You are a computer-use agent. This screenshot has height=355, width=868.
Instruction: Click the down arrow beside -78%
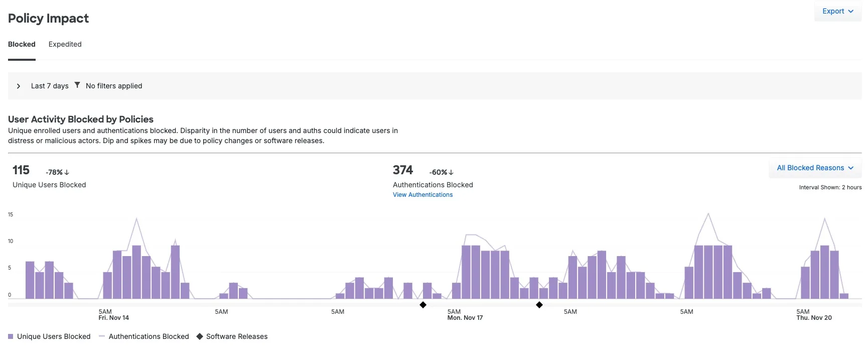pos(67,172)
